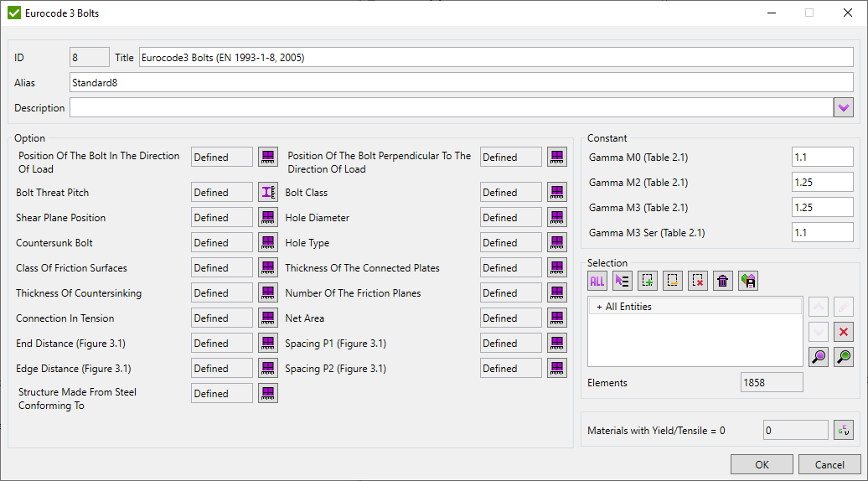The image size is (868, 481).
Task: Edit Gamma M3 (Table 2.1) value
Action: (823, 208)
